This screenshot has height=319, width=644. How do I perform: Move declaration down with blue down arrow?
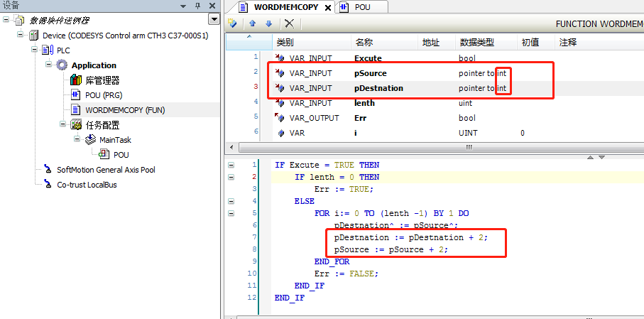[268, 23]
